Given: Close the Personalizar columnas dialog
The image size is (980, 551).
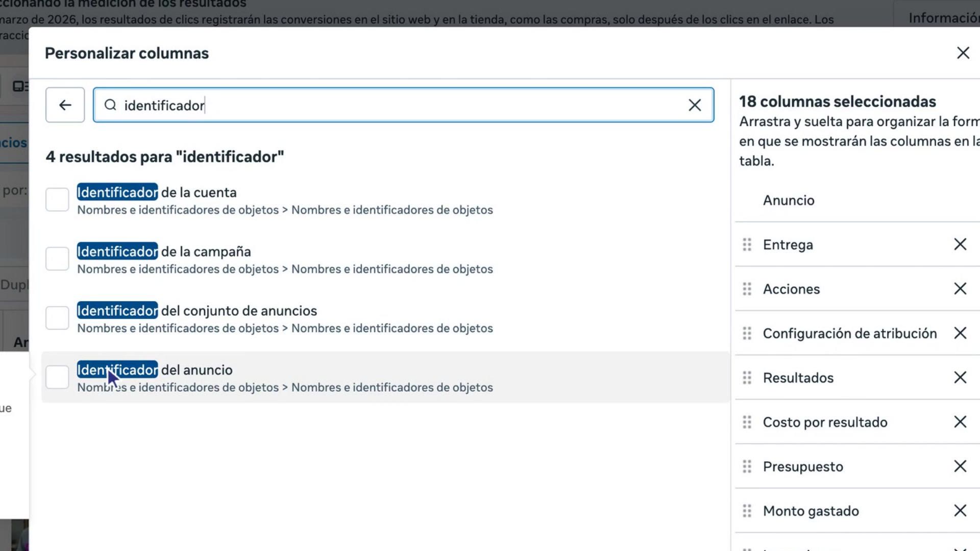Looking at the screenshot, I should pyautogui.click(x=963, y=53).
